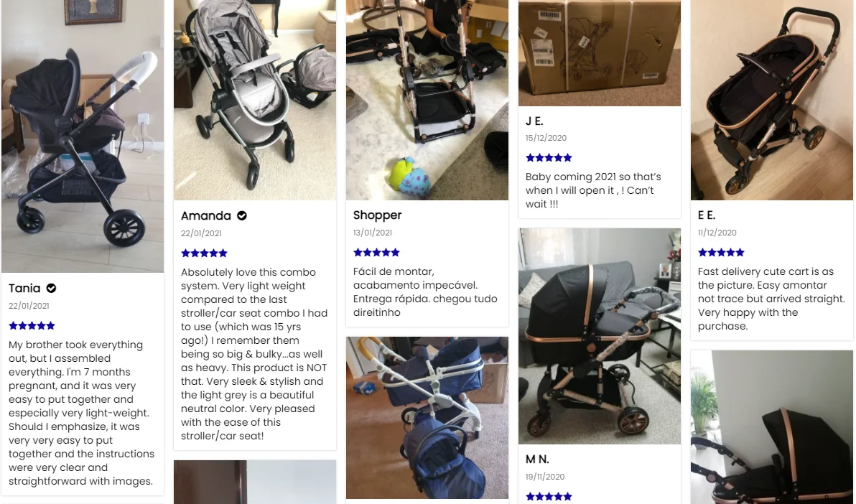View Shopper's stroller assembly photo
Screen dimensions: 856x504
point(427,100)
